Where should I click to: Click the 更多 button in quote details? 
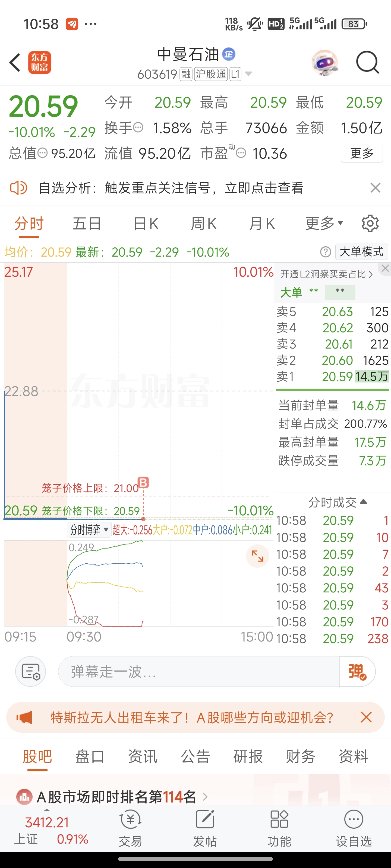click(x=362, y=153)
